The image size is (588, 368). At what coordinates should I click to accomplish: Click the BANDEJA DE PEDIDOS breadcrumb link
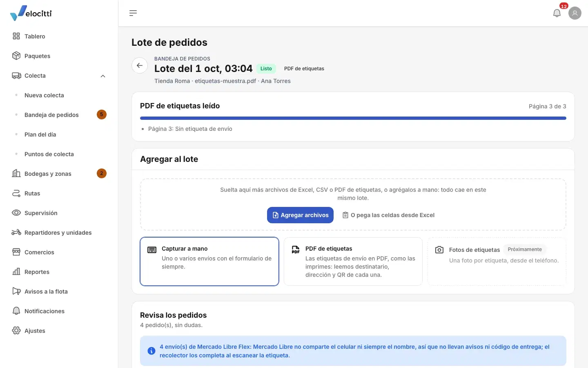click(182, 58)
